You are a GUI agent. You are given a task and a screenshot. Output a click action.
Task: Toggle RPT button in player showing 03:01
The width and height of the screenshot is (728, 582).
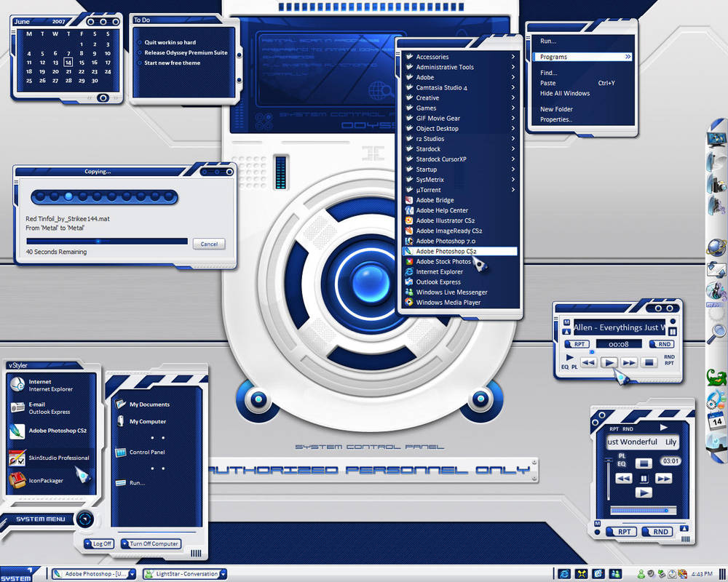622,531
